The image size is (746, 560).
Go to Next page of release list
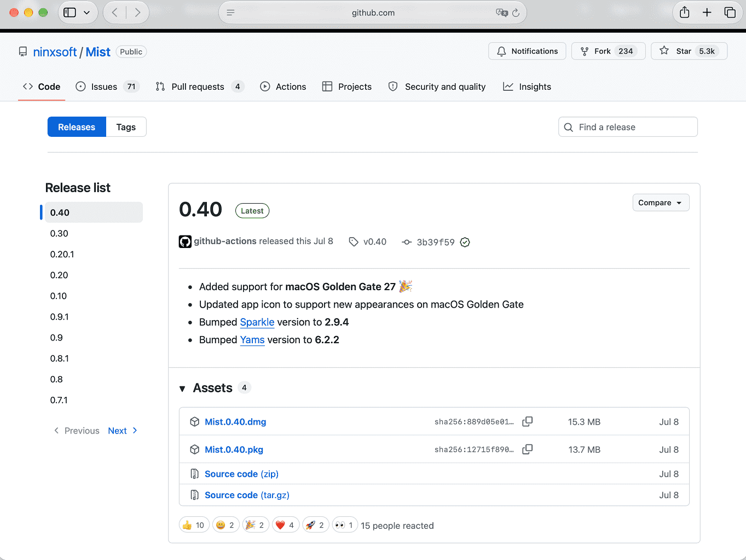(123, 431)
